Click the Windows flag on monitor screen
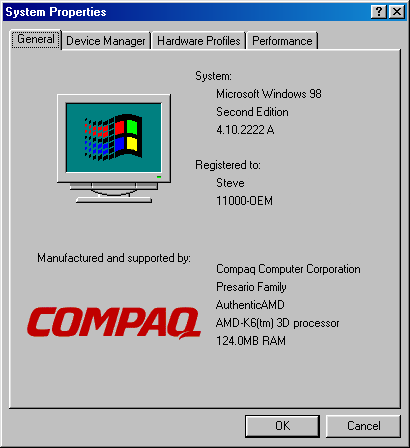410x448 pixels. (113, 137)
